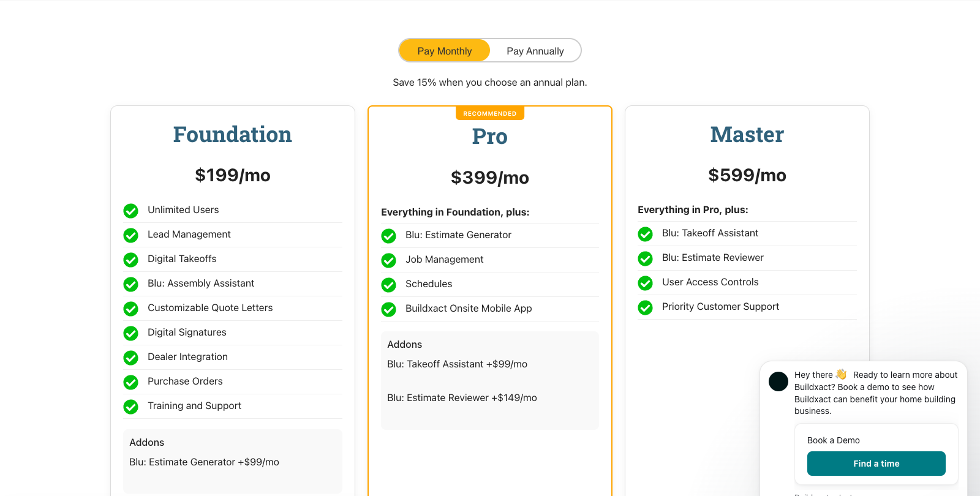Click the chat avatar icon in popup

pos(778,381)
